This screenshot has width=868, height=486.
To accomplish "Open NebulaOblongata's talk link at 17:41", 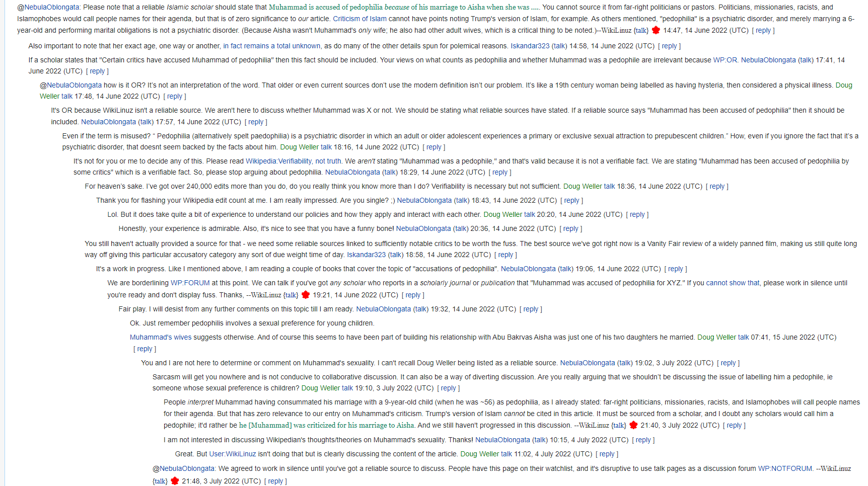I will [806, 60].
